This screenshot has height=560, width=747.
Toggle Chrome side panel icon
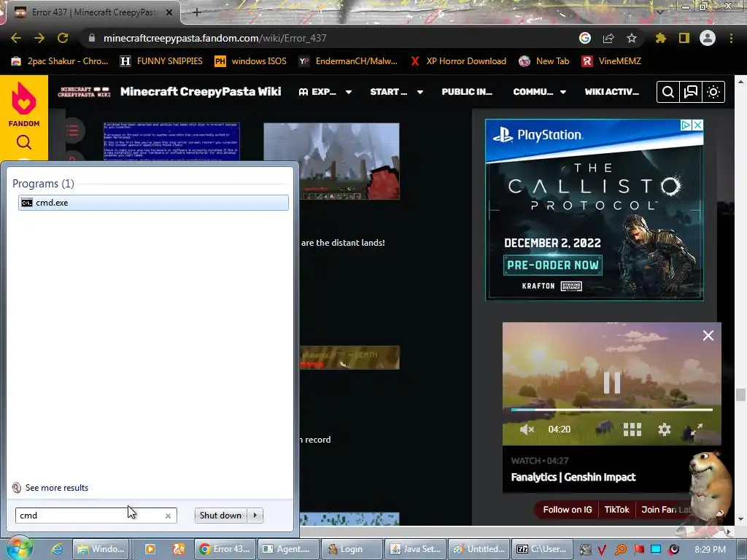[x=684, y=38]
